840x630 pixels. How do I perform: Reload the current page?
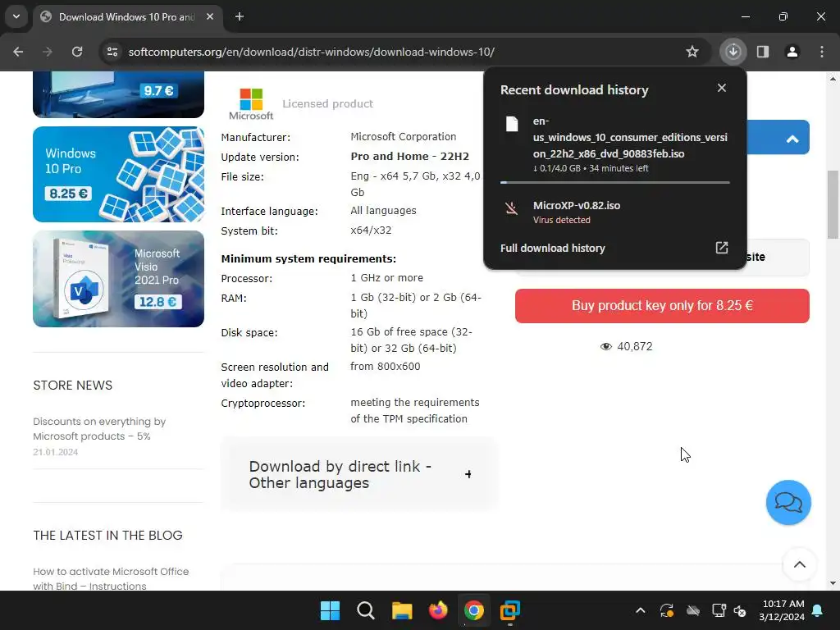point(77,52)
